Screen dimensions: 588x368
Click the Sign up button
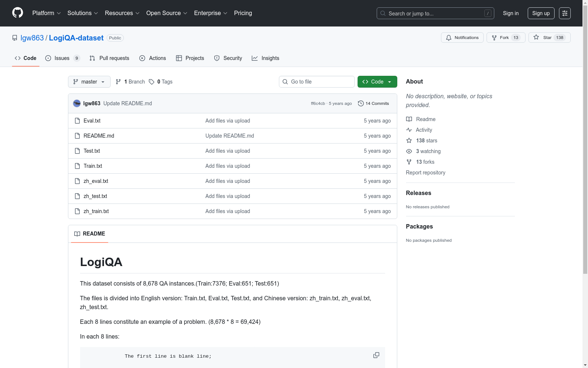point(541,13)
